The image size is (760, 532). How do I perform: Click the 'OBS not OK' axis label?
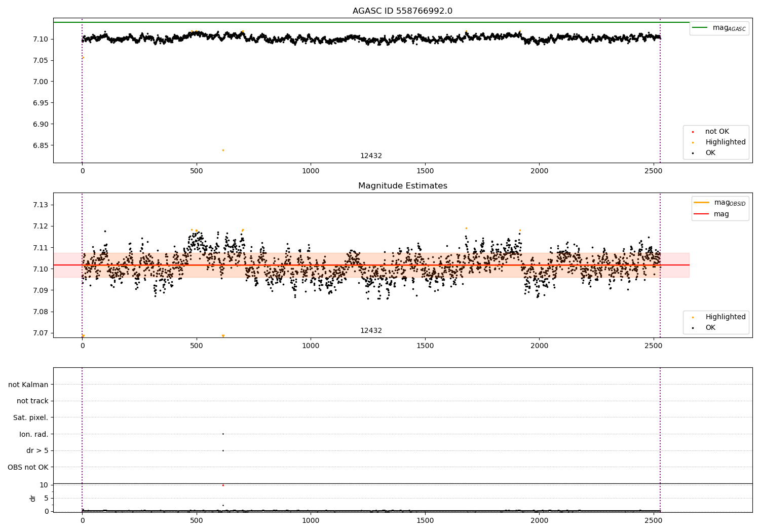tap(28, 467)
